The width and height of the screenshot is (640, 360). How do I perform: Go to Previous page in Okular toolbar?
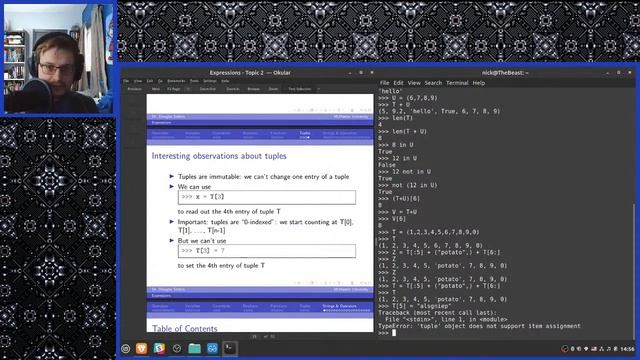(x=135, y=89)
